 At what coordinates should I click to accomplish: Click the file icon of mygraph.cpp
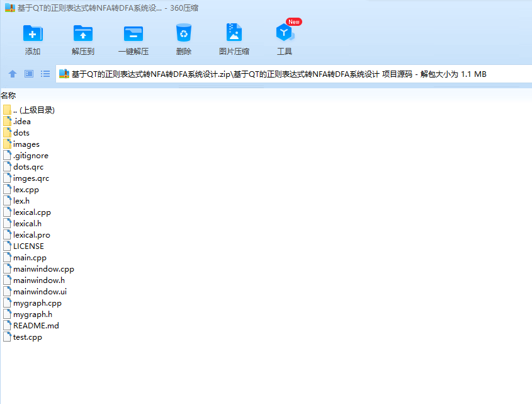(x=7, y=303)
